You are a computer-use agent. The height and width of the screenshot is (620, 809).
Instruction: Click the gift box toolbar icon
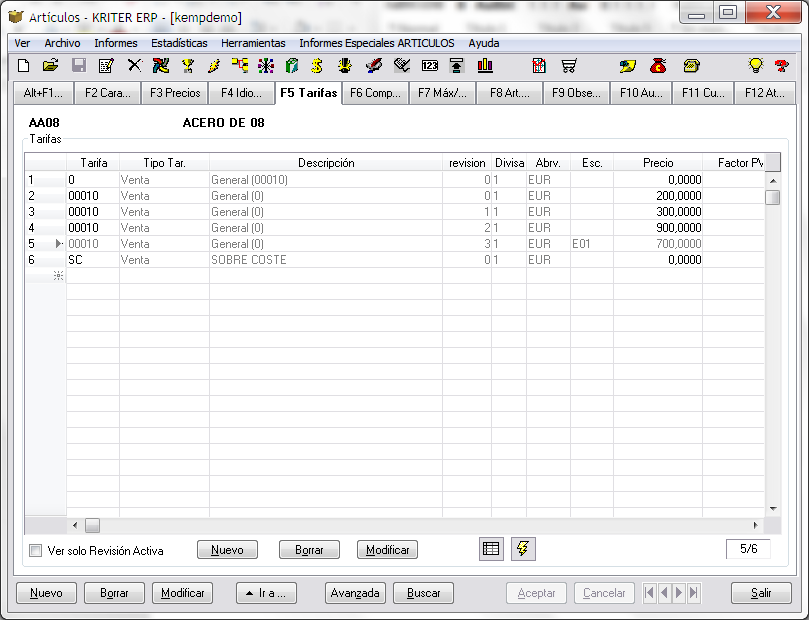tap(539, 66)
